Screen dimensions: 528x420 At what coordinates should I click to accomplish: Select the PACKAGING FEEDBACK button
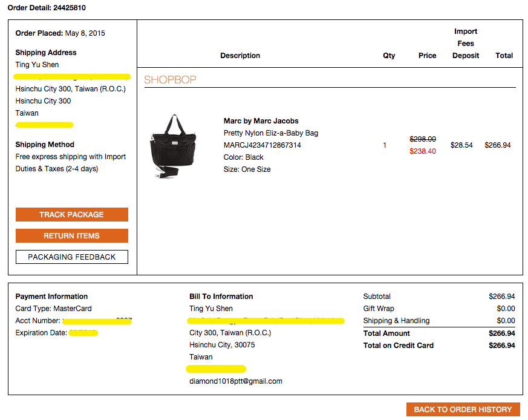coord(72,257)
